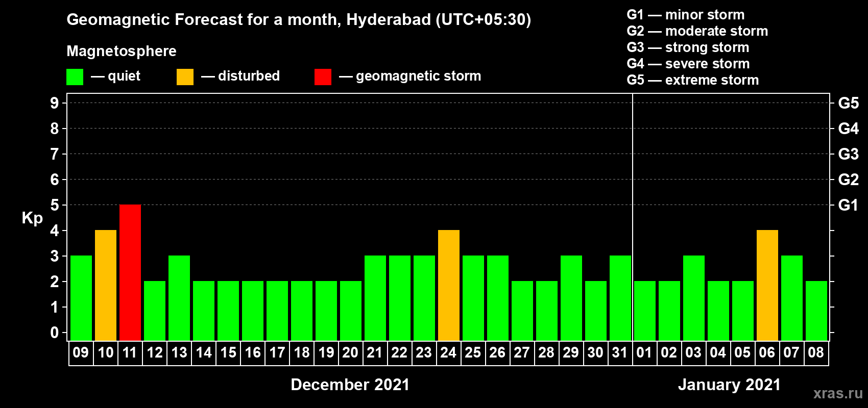Screen dimensions: 868x408
Task: Click the Kp axis value 9
Action: (55, 103)
